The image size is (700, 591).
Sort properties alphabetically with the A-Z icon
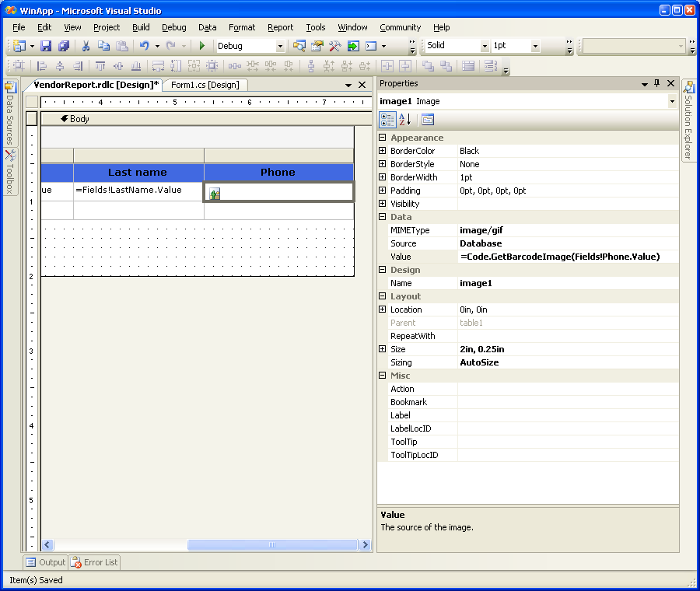point(404,120)
